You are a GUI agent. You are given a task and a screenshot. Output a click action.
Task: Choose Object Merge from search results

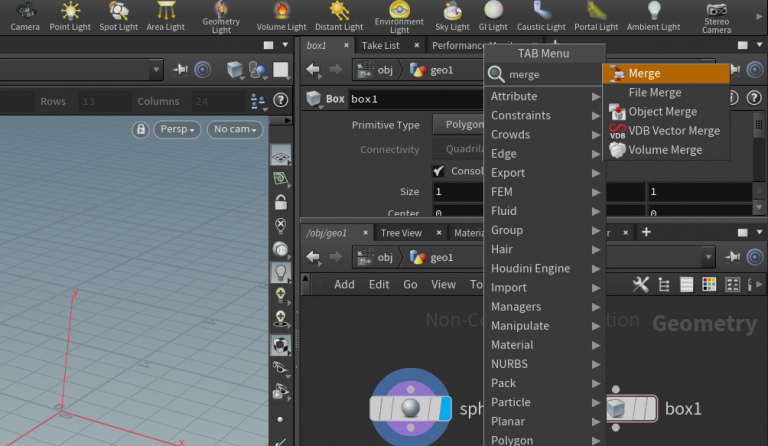pos(666,112)
